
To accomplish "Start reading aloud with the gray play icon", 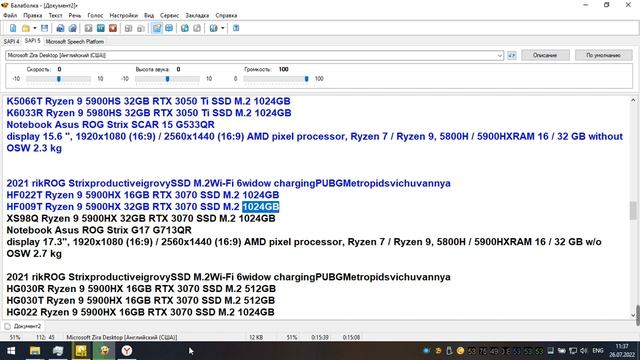I will pos(89,28).
